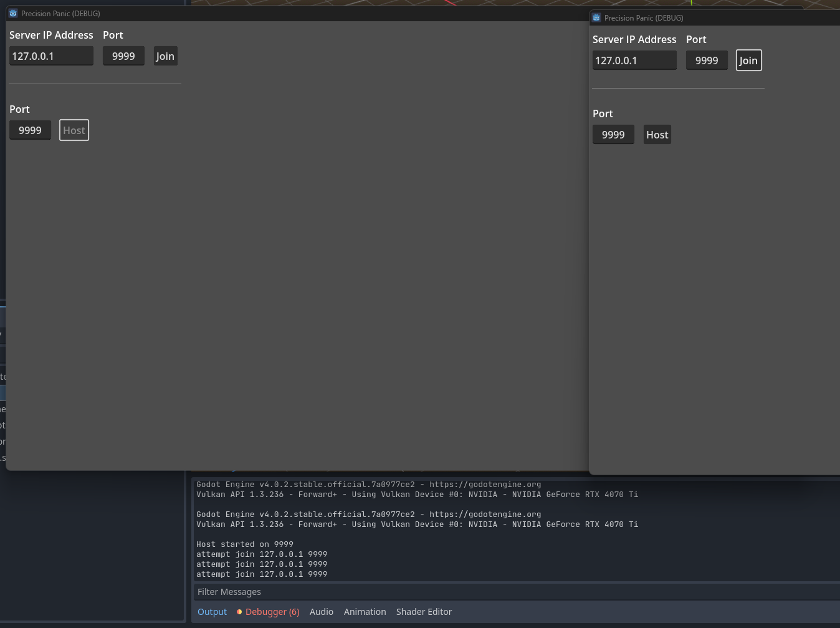Click the Server IP Address field in the left window
The height and width of the screenshot is (628, 840).
tap(51, 56)
